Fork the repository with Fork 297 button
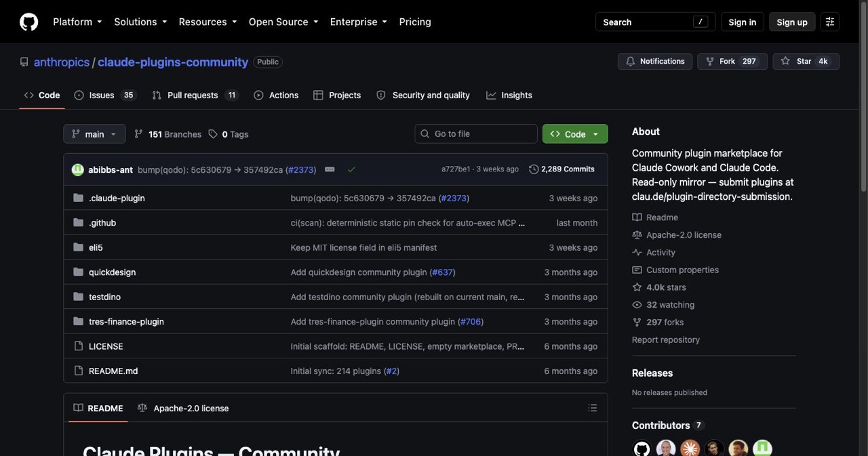 (732, 61)
